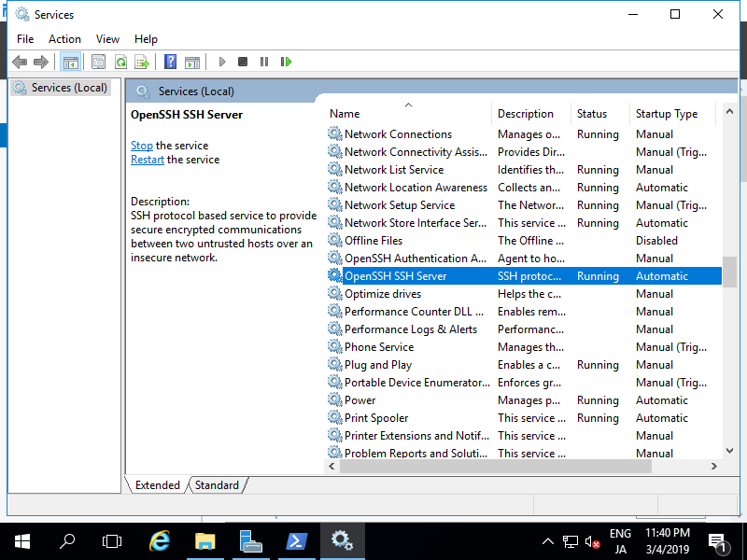This screenshot has width=747, height=560.
Task: Stop the service with the square toolbar icon
Action: (243, 62)
